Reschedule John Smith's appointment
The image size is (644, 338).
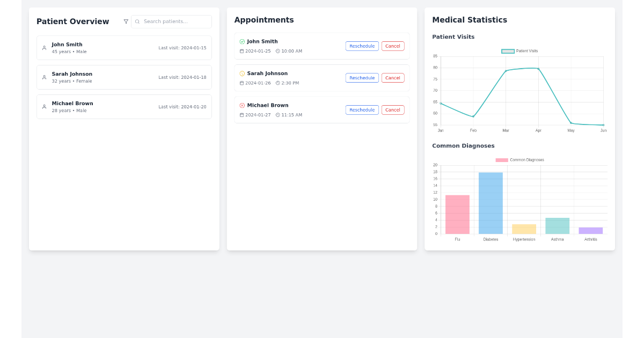(362, 46)
